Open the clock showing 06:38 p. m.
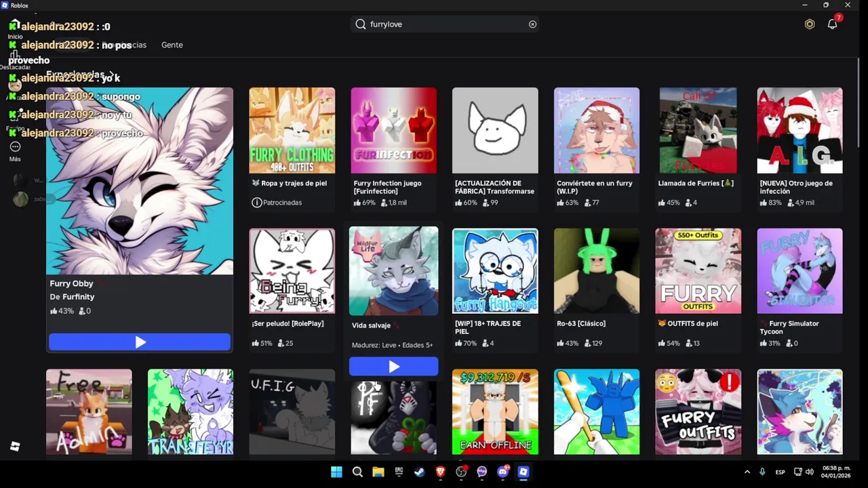This screenshot has height=488, width=868. 835,472
